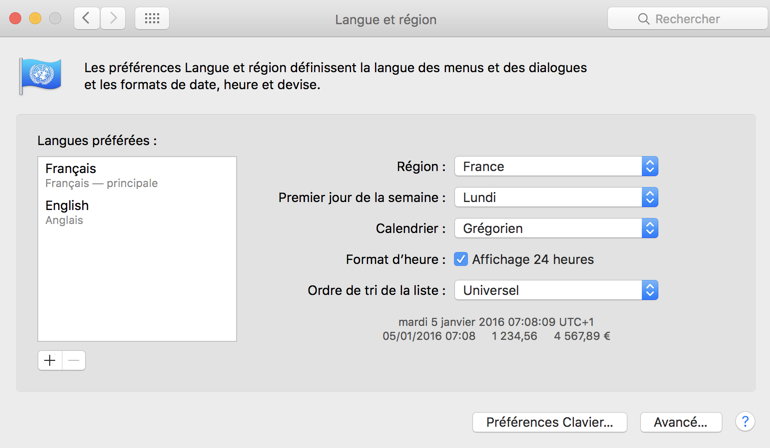Click the United Nations flag icon
Viewport: 770px width, 448px height.
click(40, 75)
